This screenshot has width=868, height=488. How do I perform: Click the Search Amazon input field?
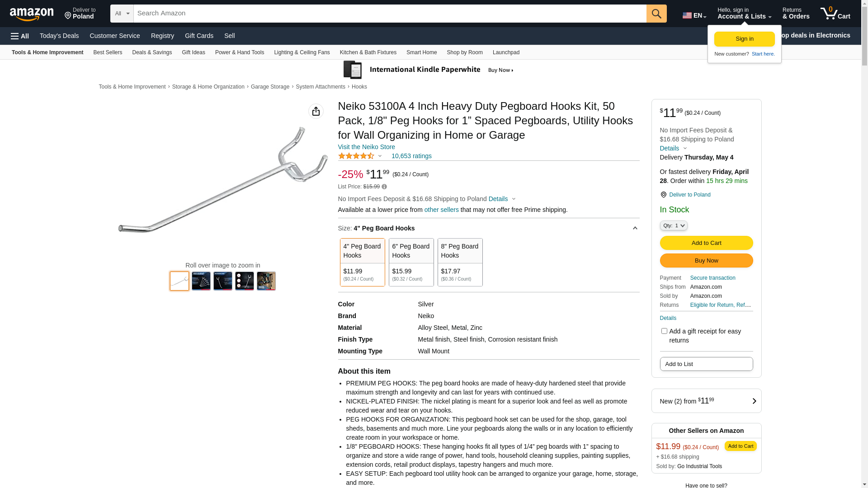click(x=390, y=14)
